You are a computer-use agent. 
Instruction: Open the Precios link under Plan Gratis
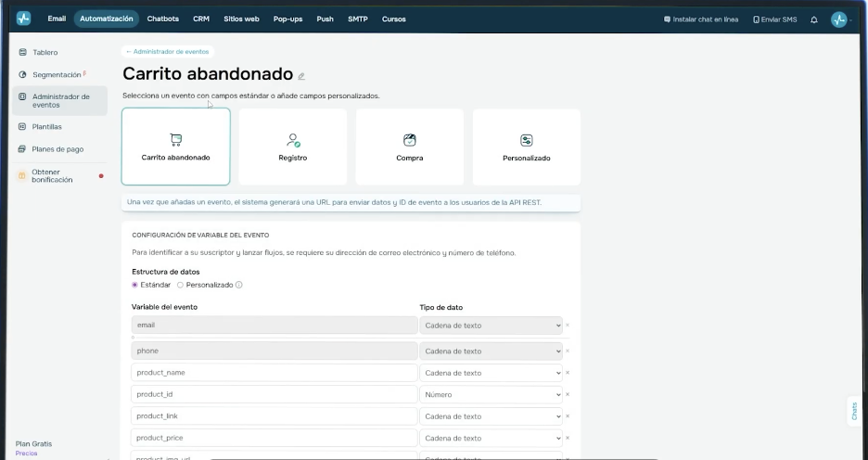(x=26, y=453)
